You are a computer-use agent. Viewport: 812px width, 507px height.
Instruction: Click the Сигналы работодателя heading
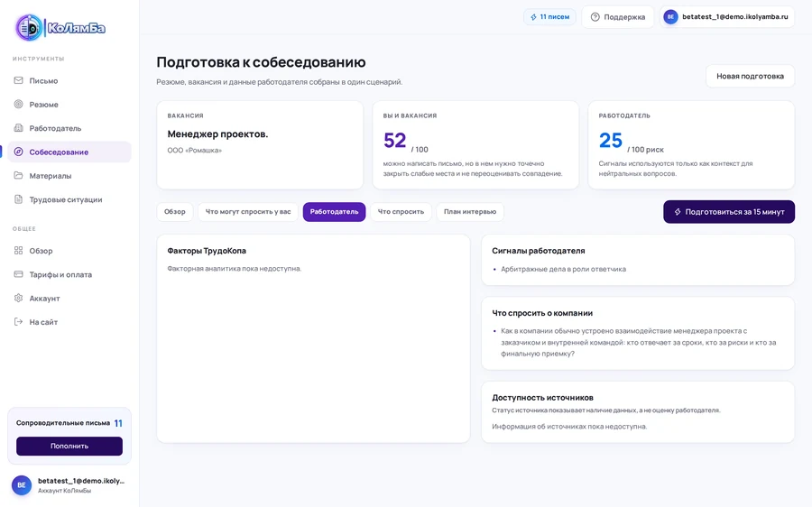[538, 251]
